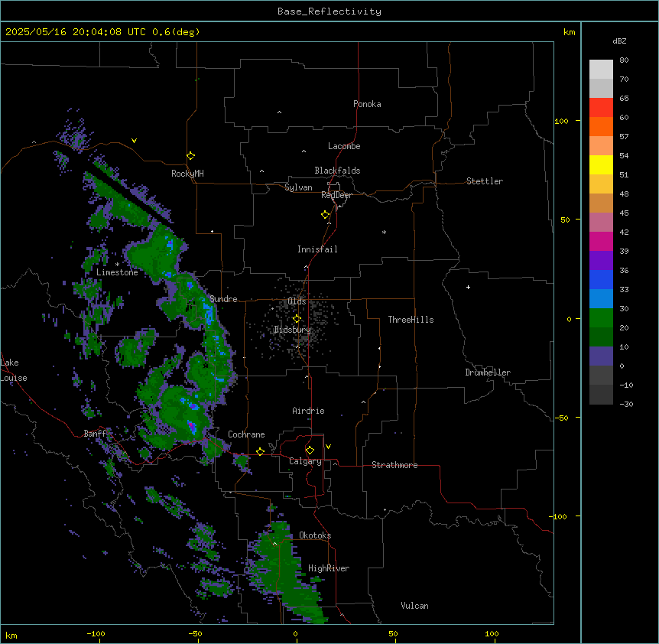Viewport: 659px width, 644px height.
Task: Click the Didsbury town label
Action: [293, 330]
